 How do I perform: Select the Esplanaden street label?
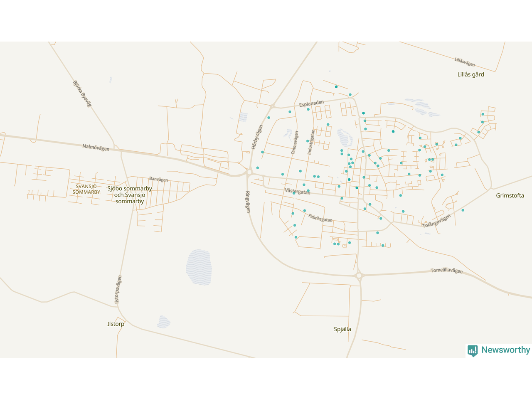311,103
